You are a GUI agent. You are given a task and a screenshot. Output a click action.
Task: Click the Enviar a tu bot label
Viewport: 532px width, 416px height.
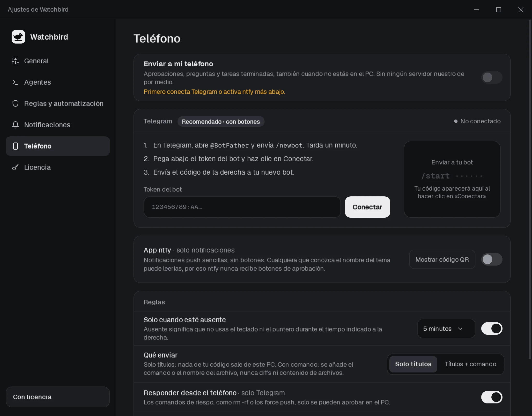coord(452,162)
